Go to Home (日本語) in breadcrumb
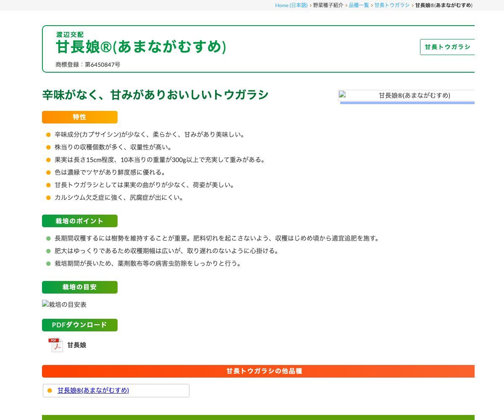This screenshot has height=420, width=504. click(291, 5)
